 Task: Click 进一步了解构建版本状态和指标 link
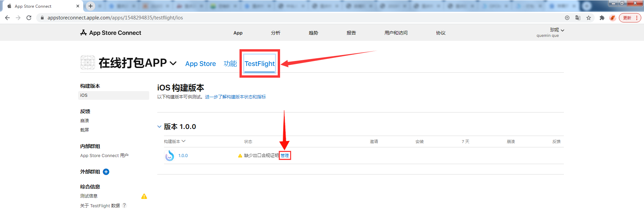click(235, 97)
